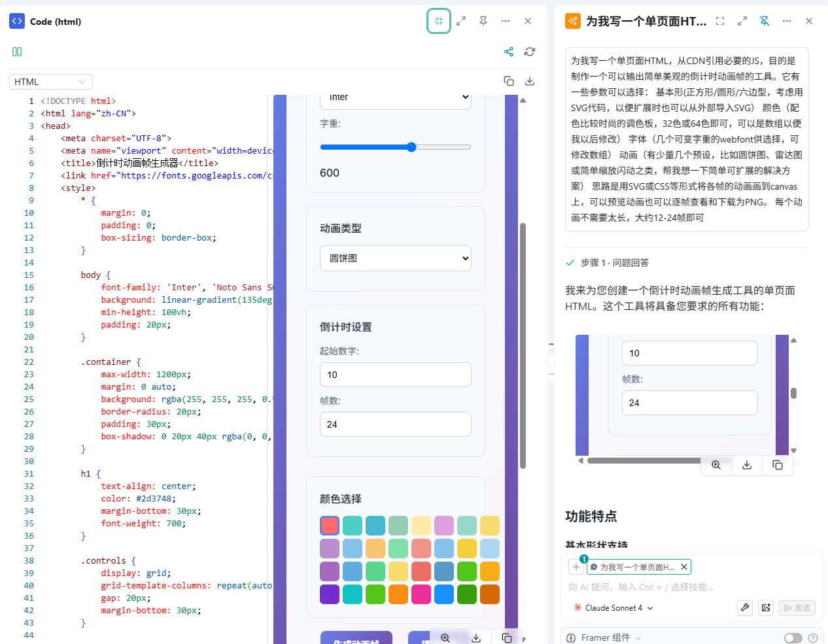Screen dimensions: 828x644
Task: Expand the Claude Sonnet 4 model selector
Action: point(613,608)
